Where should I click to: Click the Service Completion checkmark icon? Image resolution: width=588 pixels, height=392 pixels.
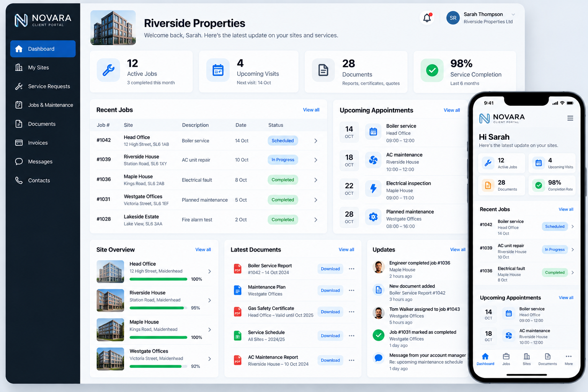coord(432,70)
